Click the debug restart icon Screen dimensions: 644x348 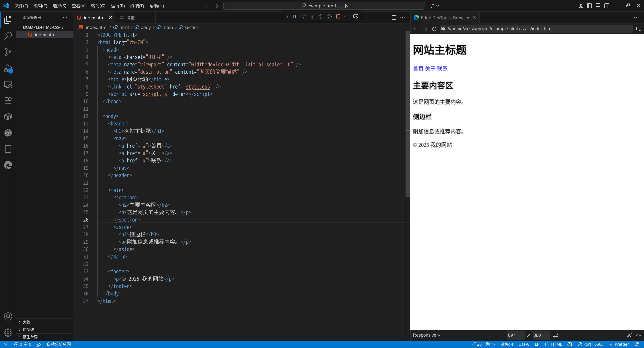click(329, 16)
